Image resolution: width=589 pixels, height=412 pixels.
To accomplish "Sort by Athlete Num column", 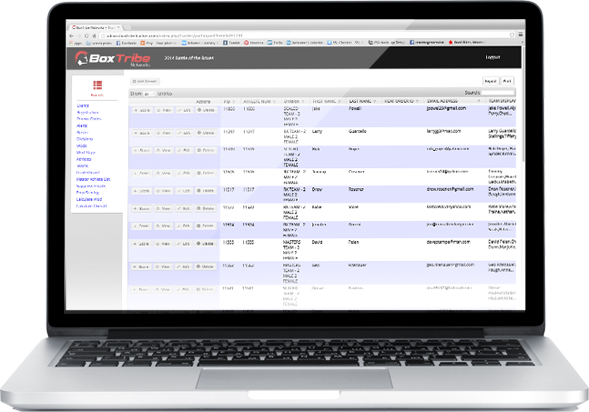I will 260,101.
